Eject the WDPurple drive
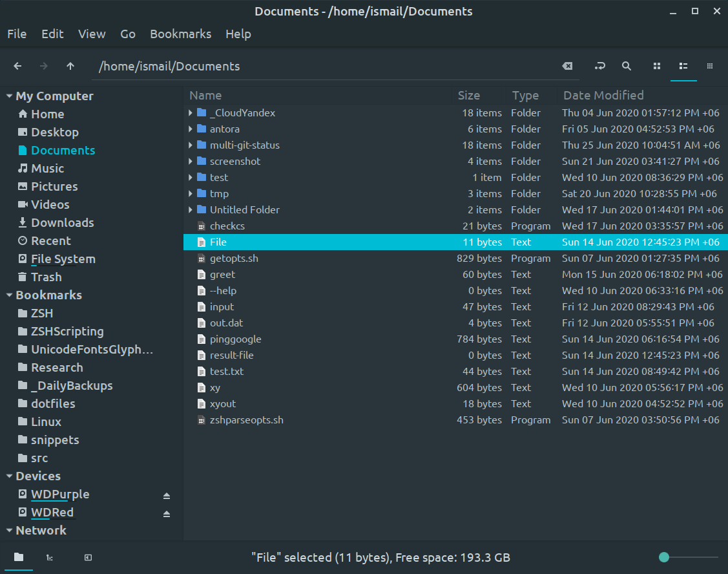 pyautogui.click(x=166, y=494)
